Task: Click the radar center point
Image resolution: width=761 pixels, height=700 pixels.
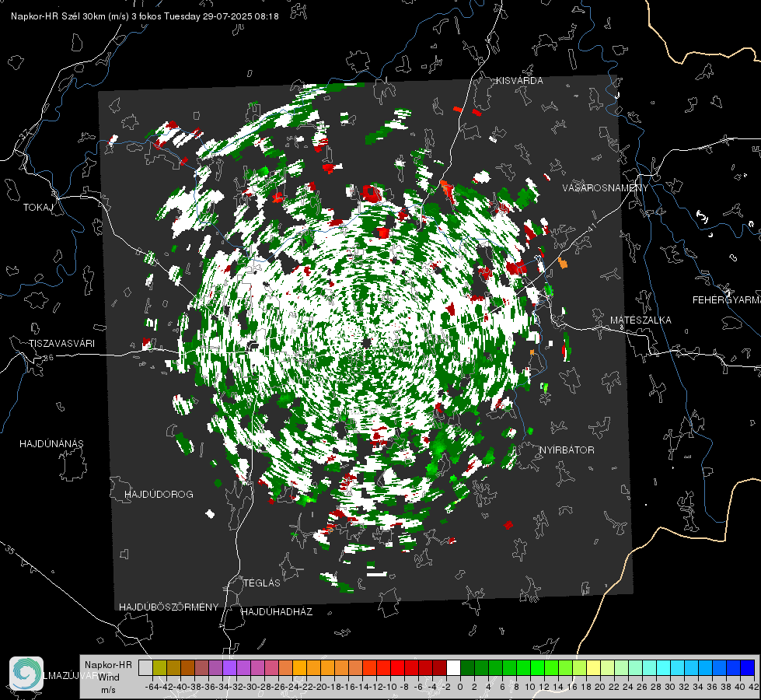Action: tap(368, 343)
